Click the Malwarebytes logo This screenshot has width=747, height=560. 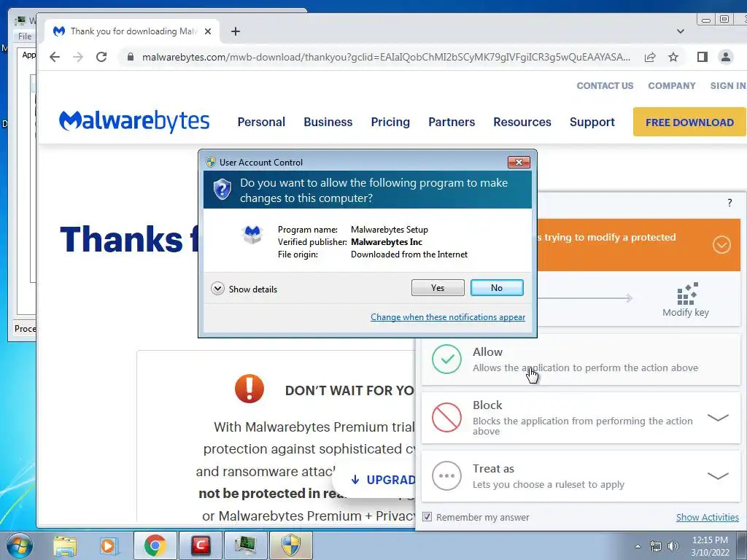pyautogui.click(x=134, y=121)
